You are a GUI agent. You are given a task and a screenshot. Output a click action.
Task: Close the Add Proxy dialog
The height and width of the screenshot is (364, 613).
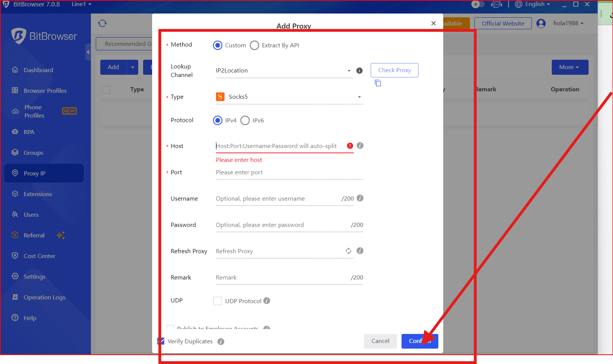coord(433,23)
